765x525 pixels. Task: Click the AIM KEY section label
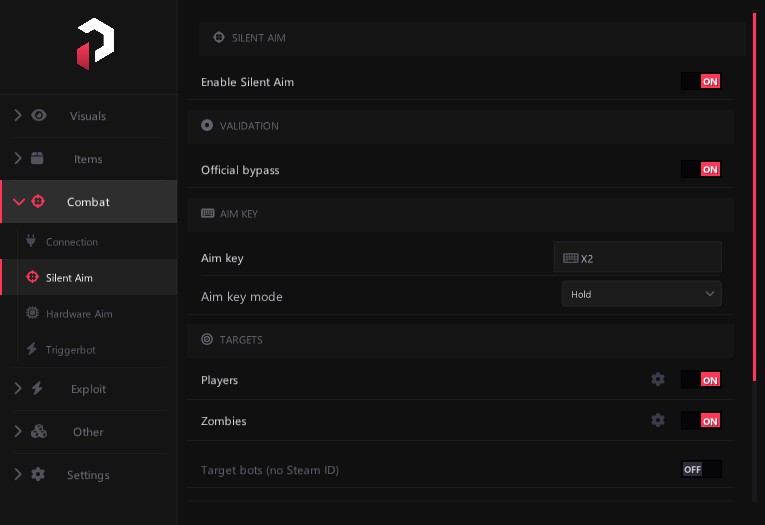tap(239, 214)
